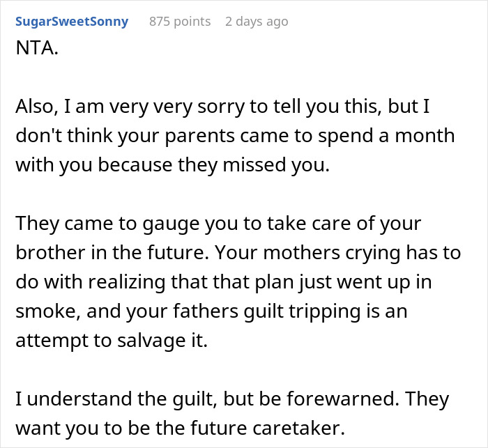The width and height of the screenshot is (488, 448).
Task: Click the line 'smoke, and your fathers guilt tripping'
Action: (x=211, y=311)
